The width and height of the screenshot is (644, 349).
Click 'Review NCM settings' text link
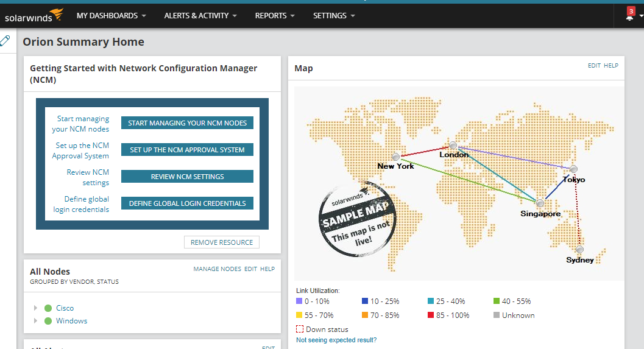(x=88, y=177)
